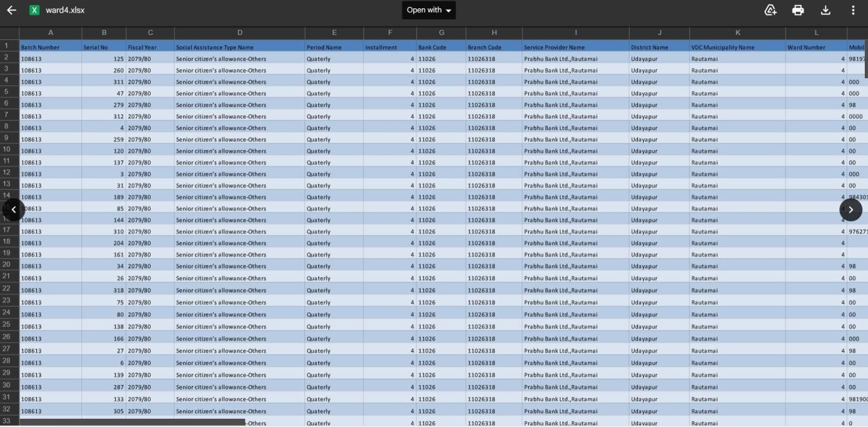Screen dimensions: 868x427
Task: Go to previous file with left chevron
Action: [x=14, y=210]
